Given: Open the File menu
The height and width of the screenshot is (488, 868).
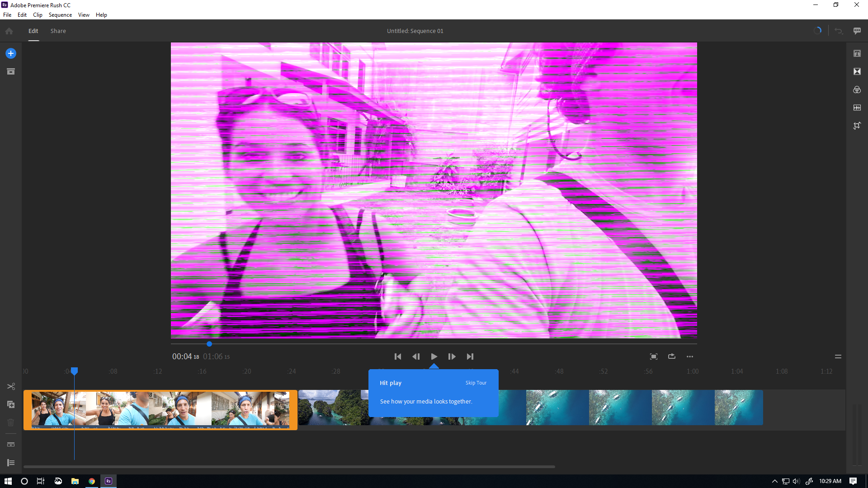Looking at the screenshot, I should coord(7,15).
